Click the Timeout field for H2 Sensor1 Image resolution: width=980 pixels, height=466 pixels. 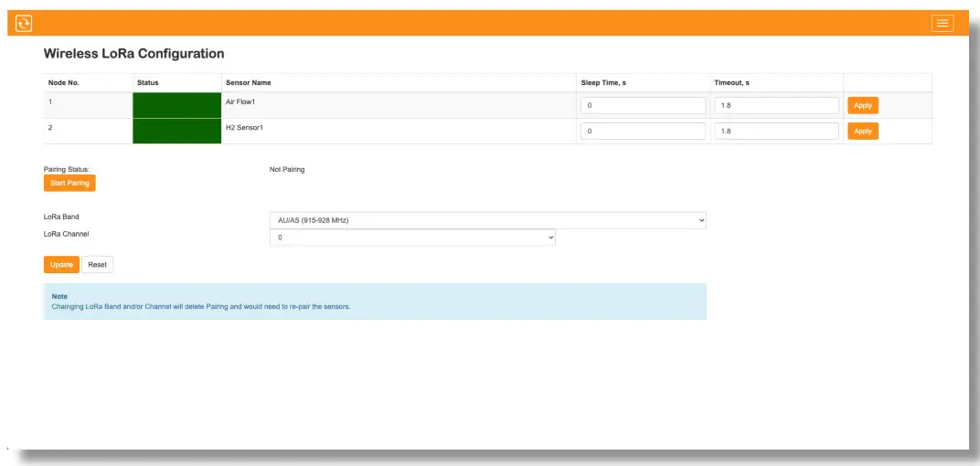776,132
